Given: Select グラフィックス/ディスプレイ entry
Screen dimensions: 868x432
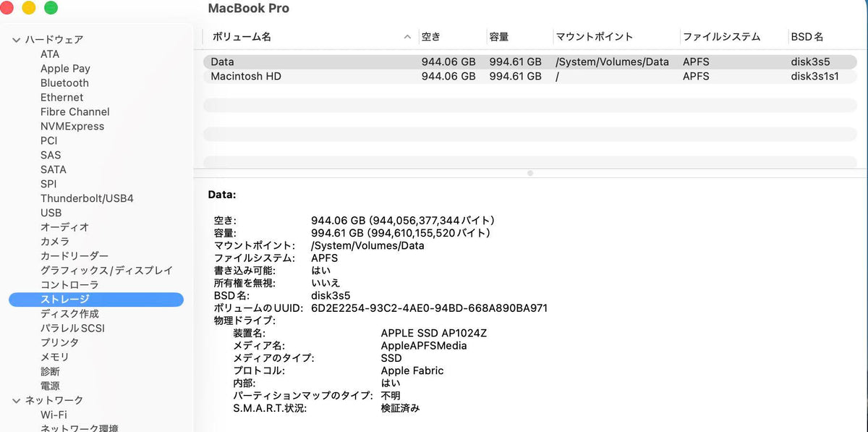Looking at the screenshot, I should coord(106,271).
